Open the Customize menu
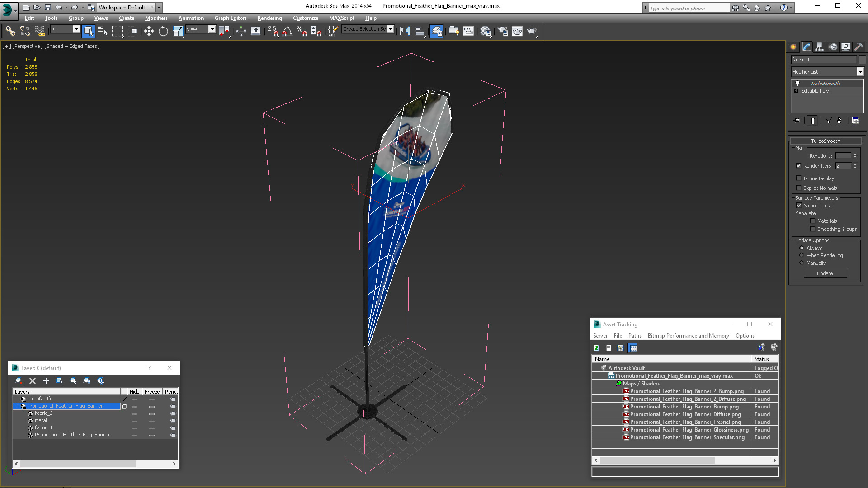This screenshot has height=488, width=868. 305,18
